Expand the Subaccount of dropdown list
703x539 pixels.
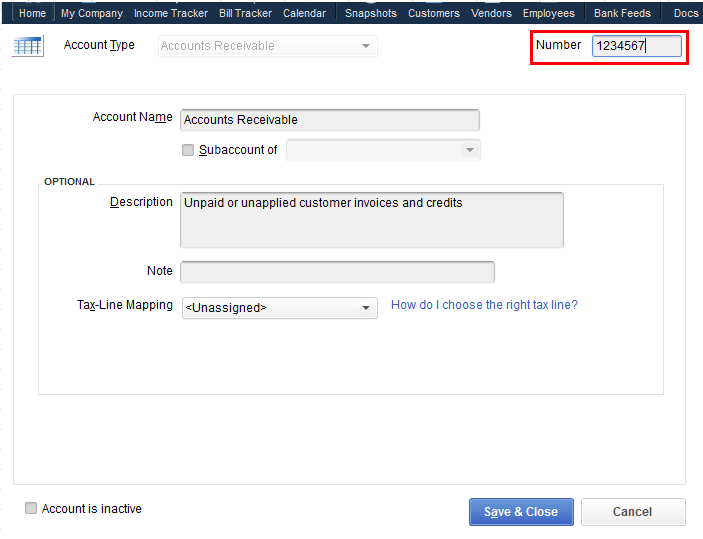pos(469,150)
